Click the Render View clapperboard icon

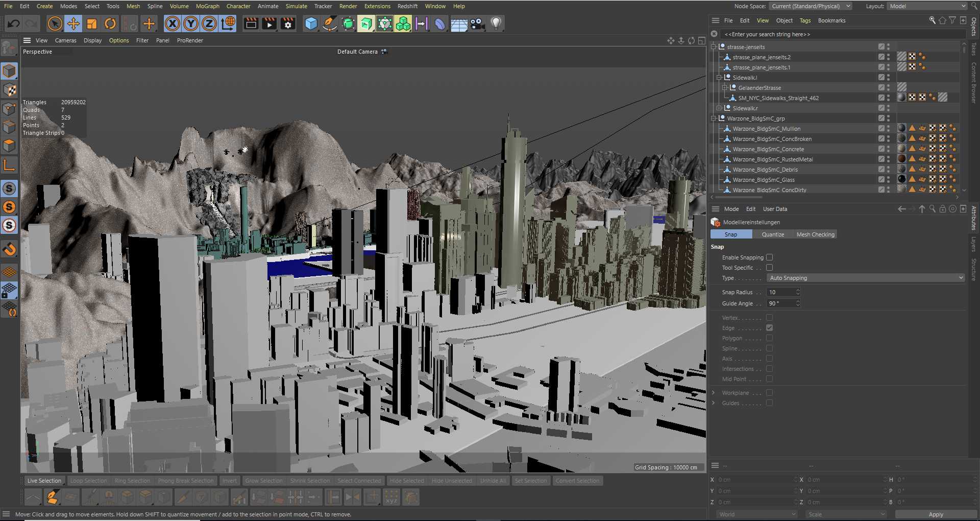point(251,23)
